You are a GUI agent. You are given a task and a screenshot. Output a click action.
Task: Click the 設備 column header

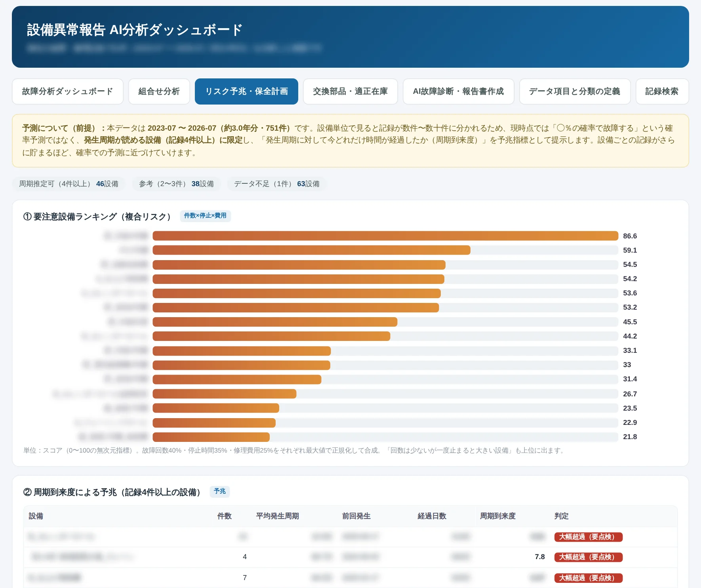(x=36, y=516)
